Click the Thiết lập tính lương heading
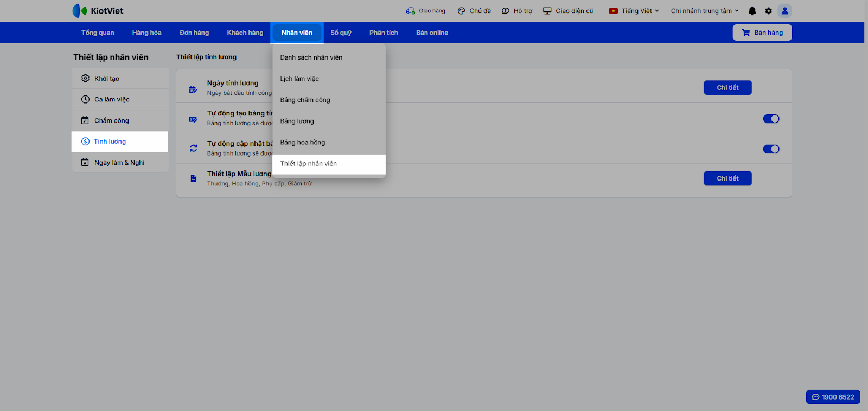 (x=206, y=57)
